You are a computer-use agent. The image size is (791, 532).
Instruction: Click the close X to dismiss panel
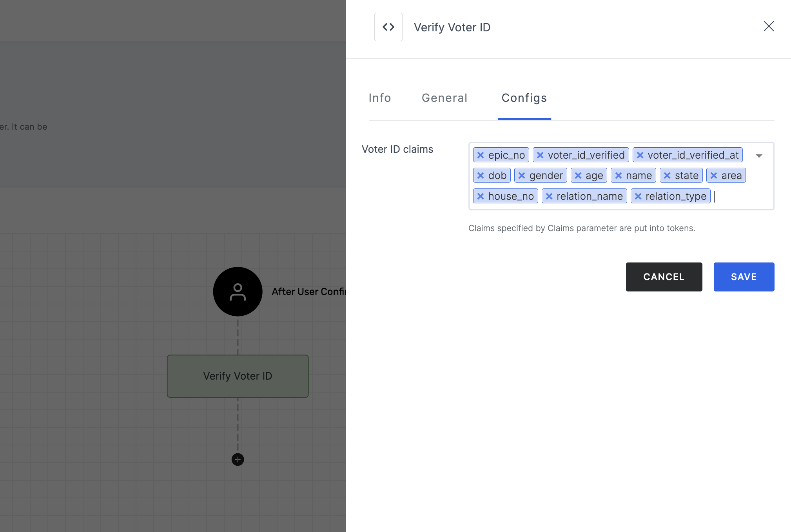tap(769, 26)
